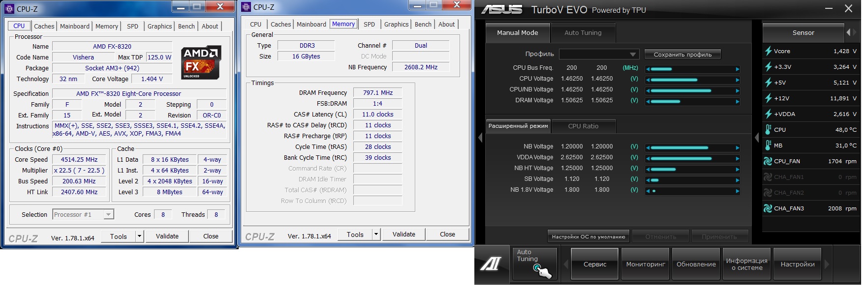Click the CPU-Z icon in the Memory window title bar
The width and height of the screenshot is (868, 292).
pos(246,7)
